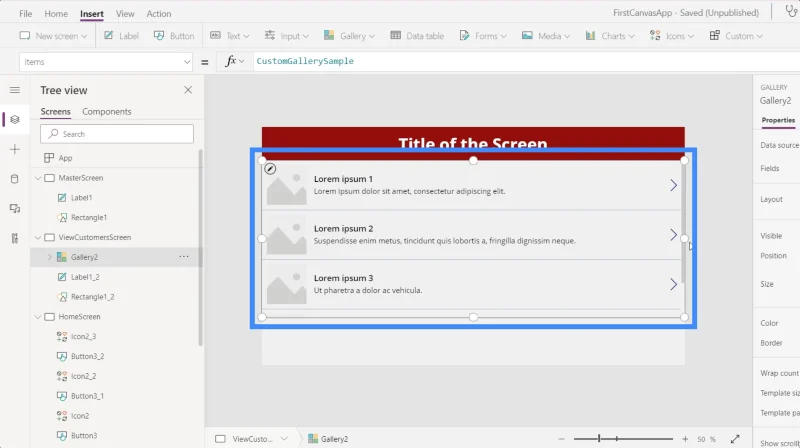The image size is (800, 448).
Task: Click the zoom out minus icon
Action: [561, 439]
